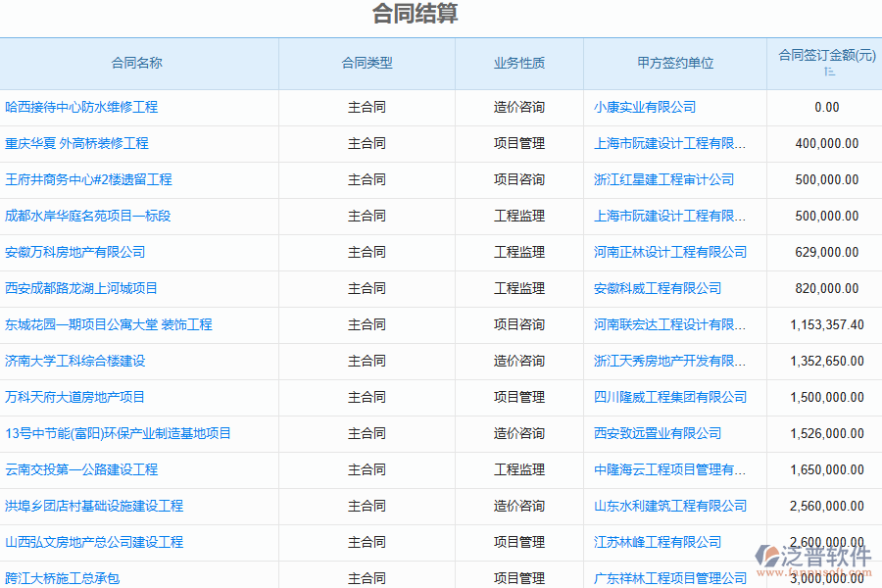
Task: Click the 合同名称 column header
Action: tap(138, 62)
